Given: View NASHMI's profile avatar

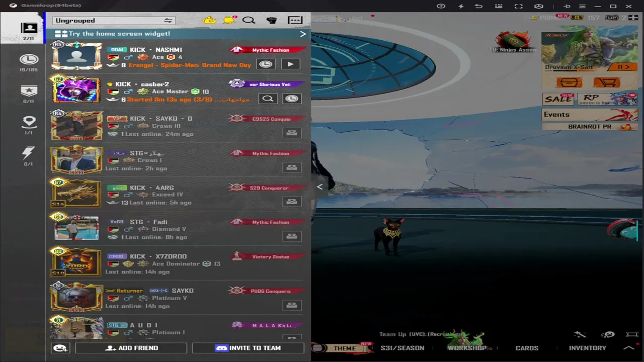Looking at the screenshot, I should 76,56.
